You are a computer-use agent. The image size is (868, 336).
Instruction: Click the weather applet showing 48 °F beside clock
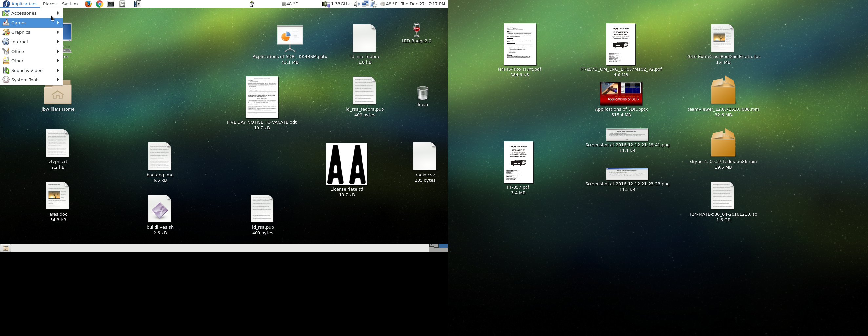click(x=388, y=4)
